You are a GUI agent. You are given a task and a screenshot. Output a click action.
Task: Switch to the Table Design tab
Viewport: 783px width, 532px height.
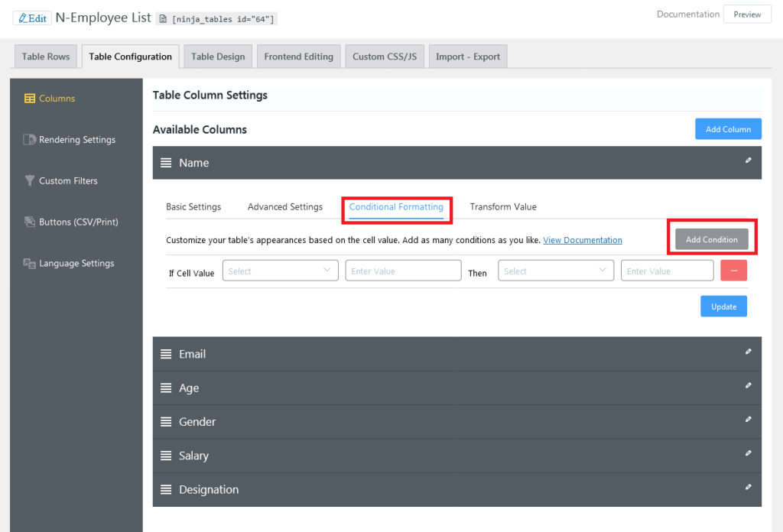(218, 57)
